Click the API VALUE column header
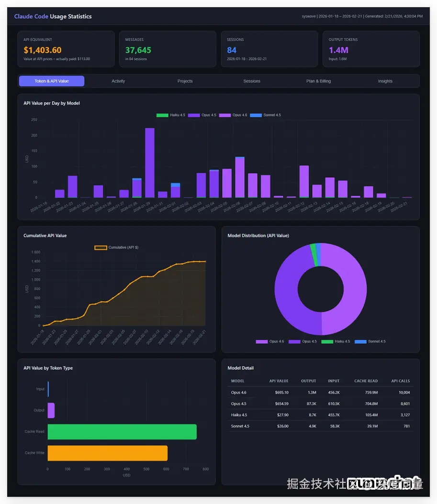This screenshot has height=504, width=437. point(279,381)
